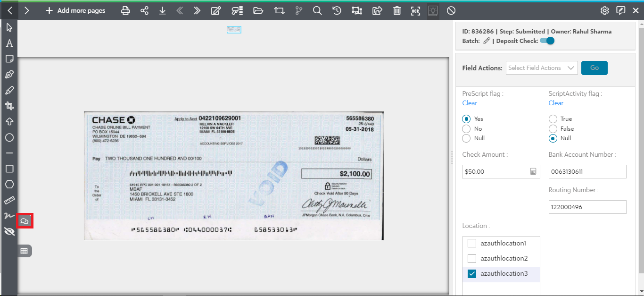
Task: Click Add more pages
Action: point(75,10)
